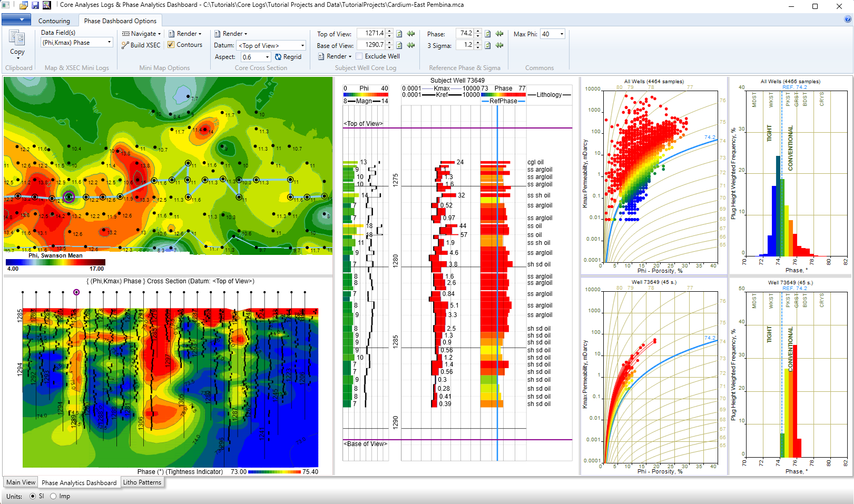
Task: Click the Navigate button label
Action: [143, 34]
